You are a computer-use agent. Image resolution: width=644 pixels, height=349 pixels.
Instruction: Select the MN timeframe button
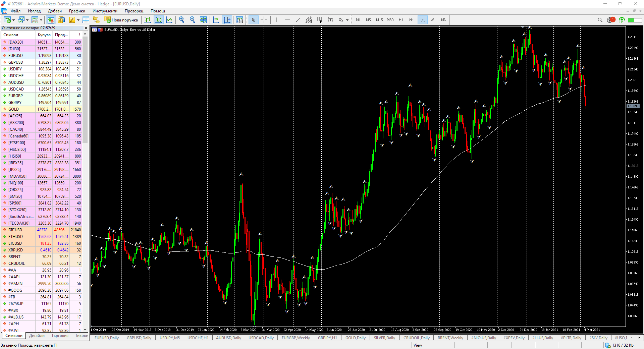tap(444, 20)
